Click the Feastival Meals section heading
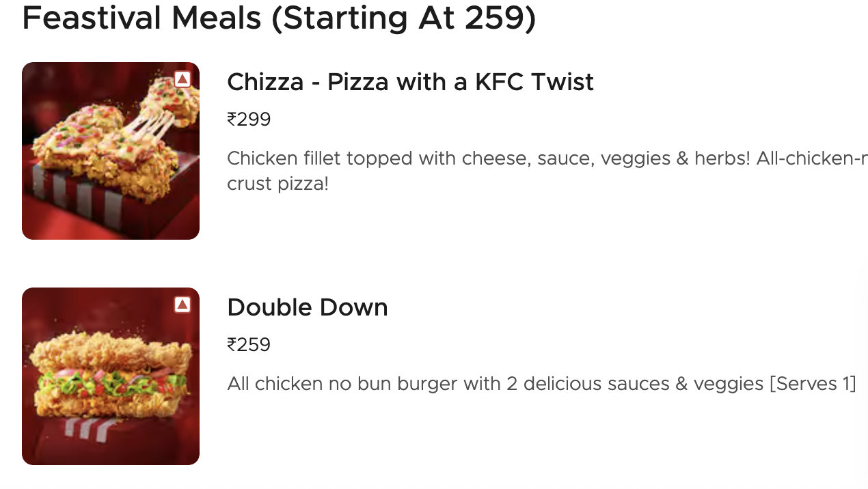The height and width of the screenshot is (489, 868). tap(278, 18)
